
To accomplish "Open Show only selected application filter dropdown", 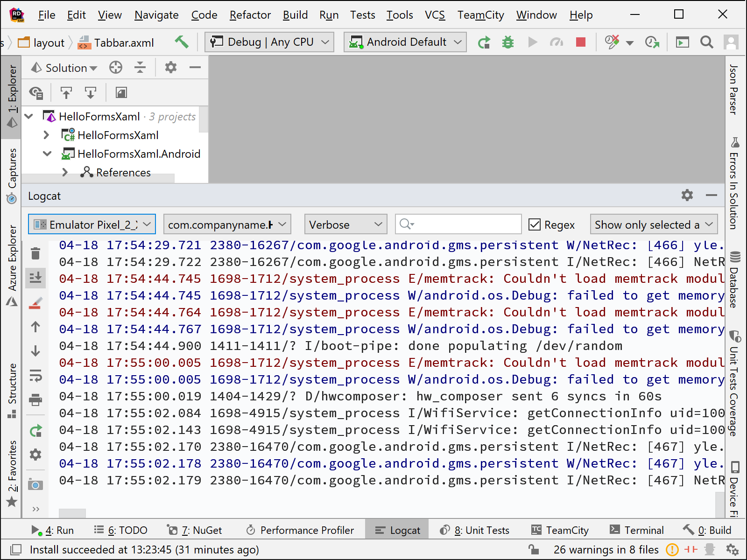I will [x=654, y=224].
